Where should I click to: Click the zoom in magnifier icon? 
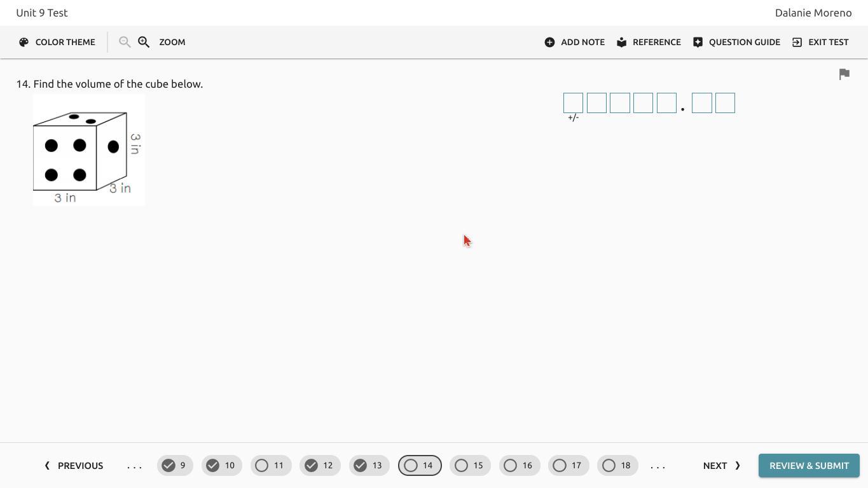pos(144,42)
